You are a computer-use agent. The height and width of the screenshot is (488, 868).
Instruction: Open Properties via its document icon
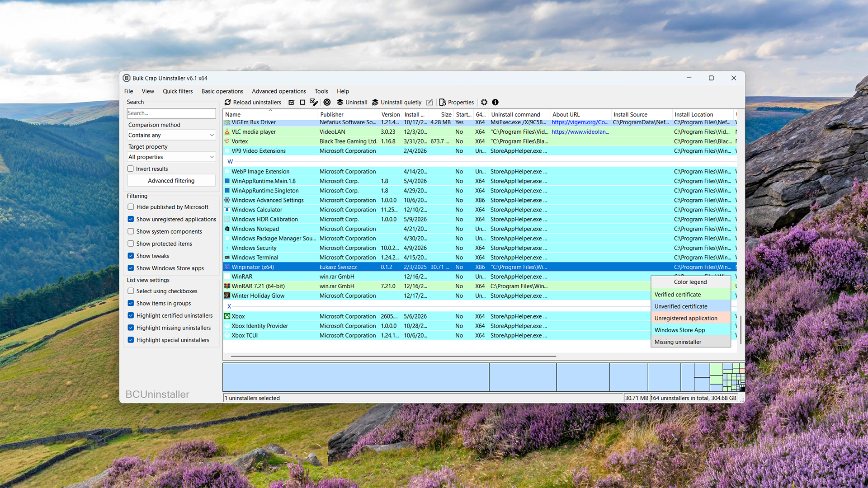(x=442, y=102)
